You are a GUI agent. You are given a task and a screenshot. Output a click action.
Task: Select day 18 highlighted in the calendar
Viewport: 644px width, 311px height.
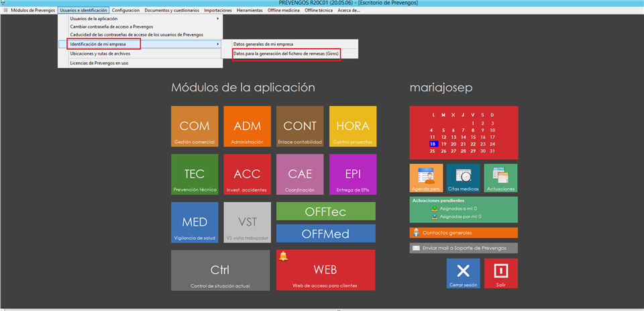tap(433, 144)
